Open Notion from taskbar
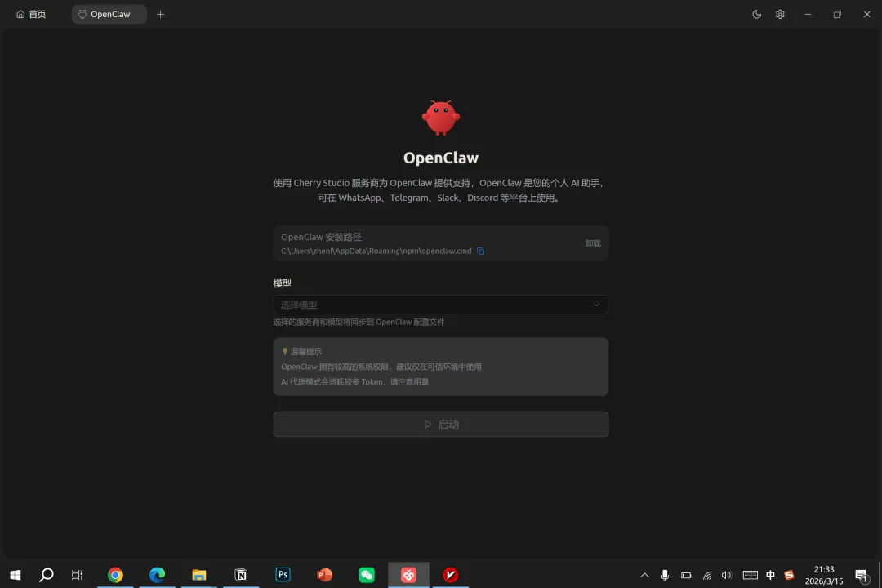This screenshot has width=882, height=588. click(x=241, y=574)
